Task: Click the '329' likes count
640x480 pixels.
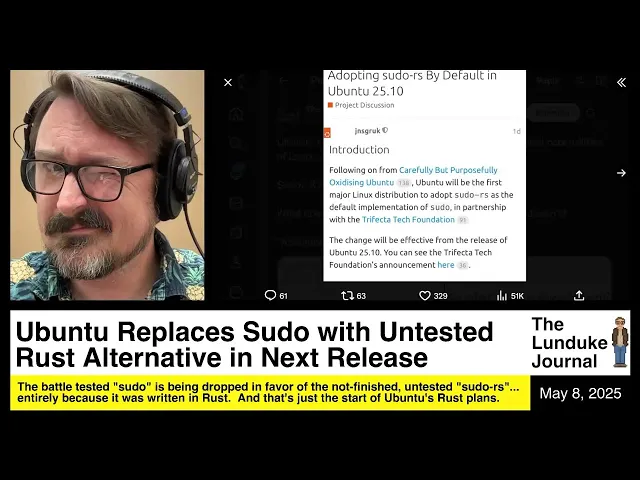Action: click(440, 296)
